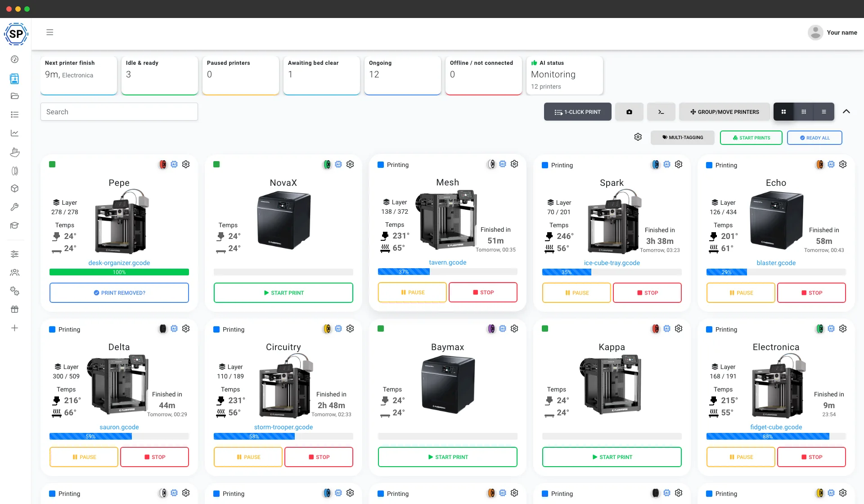The image size is (864, 504).
Task: Filter by Paused printers card
Action: click(x=241, y=75)
